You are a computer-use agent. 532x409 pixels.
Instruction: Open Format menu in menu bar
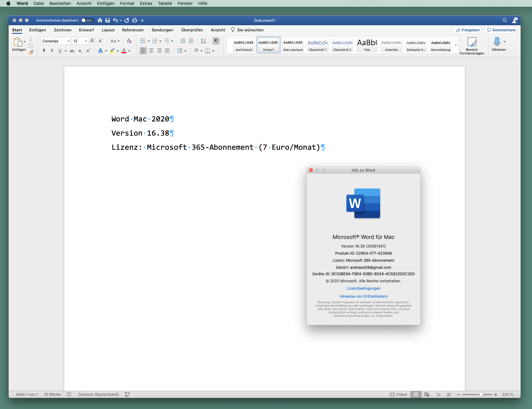[x=127, y=3]
